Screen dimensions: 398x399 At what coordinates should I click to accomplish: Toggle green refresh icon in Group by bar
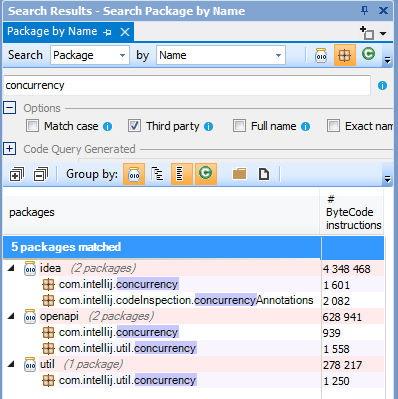click(206, 174)
